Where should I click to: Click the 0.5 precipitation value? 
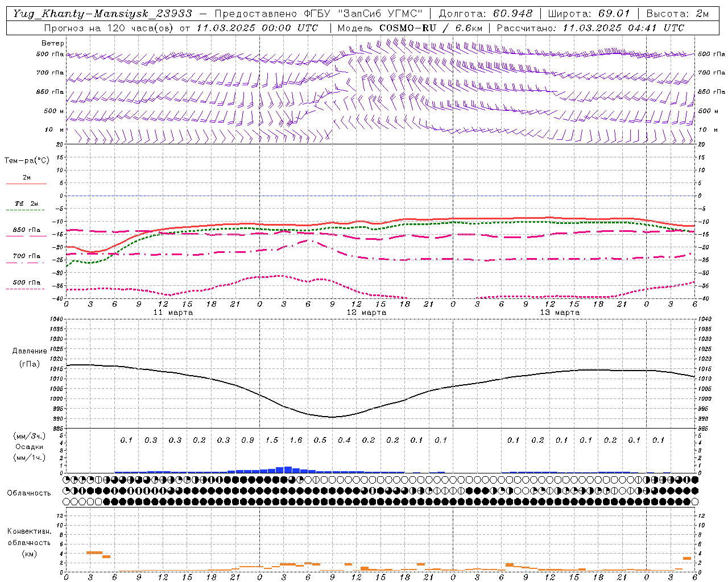pos(320,440)
